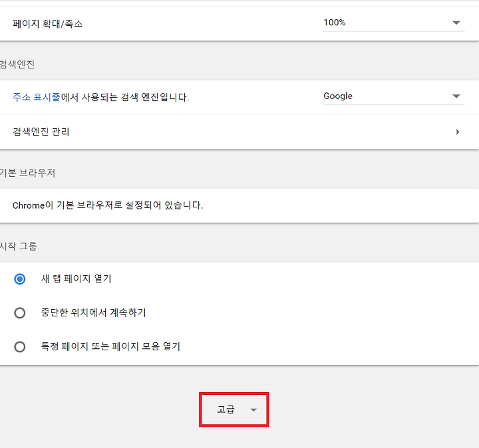Click the Chrome이 기본 브라우저로 설정되어 있습니다 text
Viewport: 479px width, 448px height.
coord(108,205)
